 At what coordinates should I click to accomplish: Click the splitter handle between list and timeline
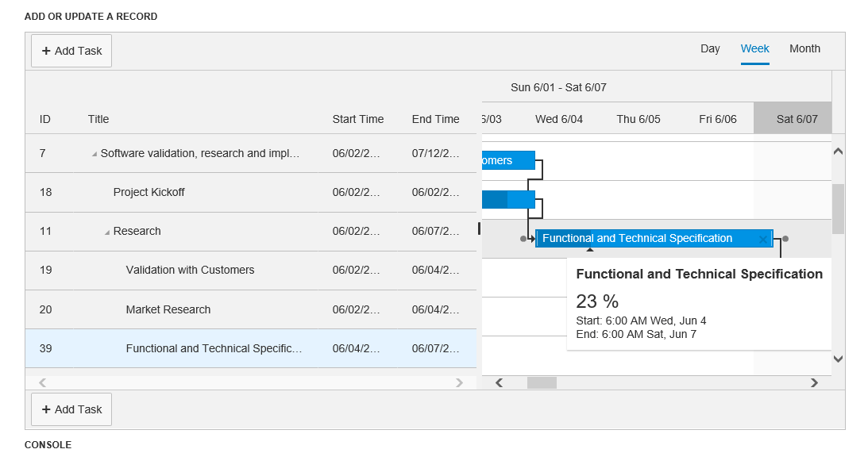pos(479,228)
